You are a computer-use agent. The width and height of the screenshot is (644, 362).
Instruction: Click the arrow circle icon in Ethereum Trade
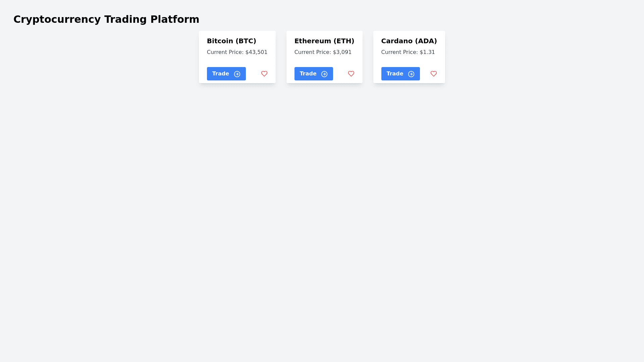click(324, 74)
